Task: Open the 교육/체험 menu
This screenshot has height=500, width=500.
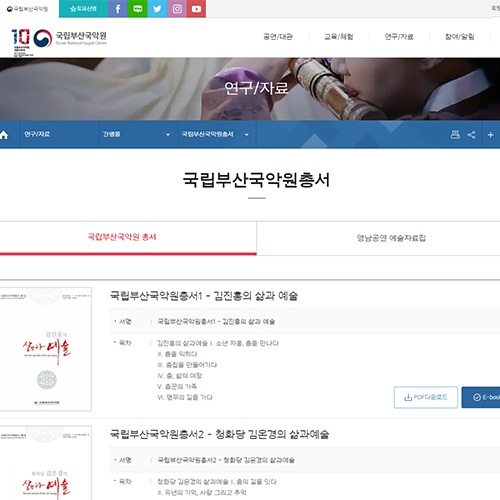Action: tap(339, 37)
